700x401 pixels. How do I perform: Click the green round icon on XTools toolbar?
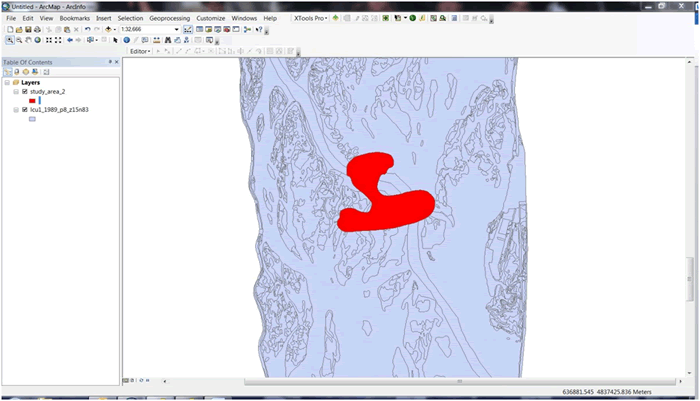412,18
